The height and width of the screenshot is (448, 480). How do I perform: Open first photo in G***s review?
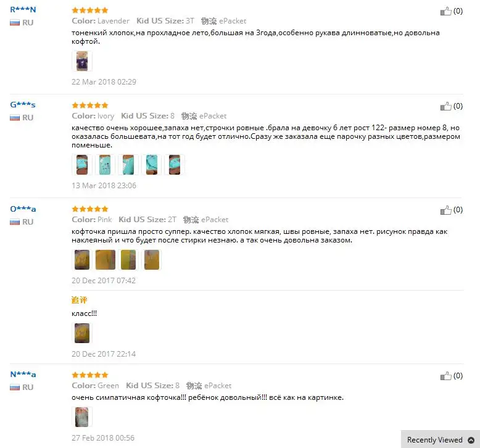coord(82,165)
